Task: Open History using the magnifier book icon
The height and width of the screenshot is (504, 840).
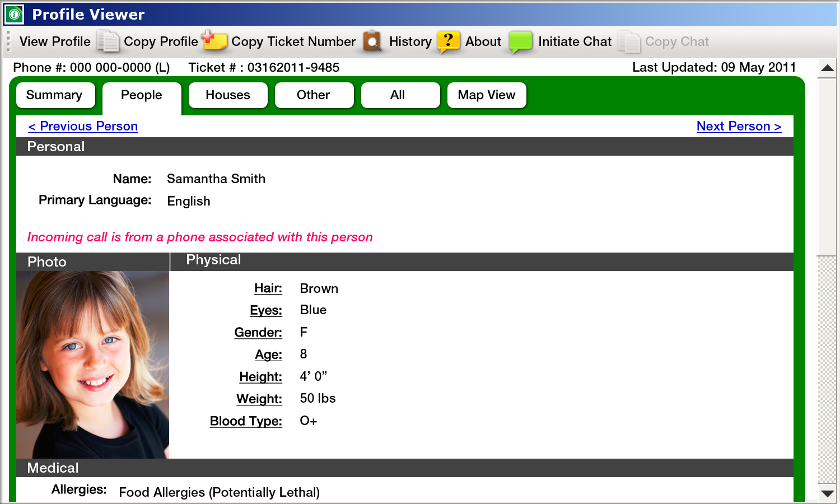Action: 372,41
